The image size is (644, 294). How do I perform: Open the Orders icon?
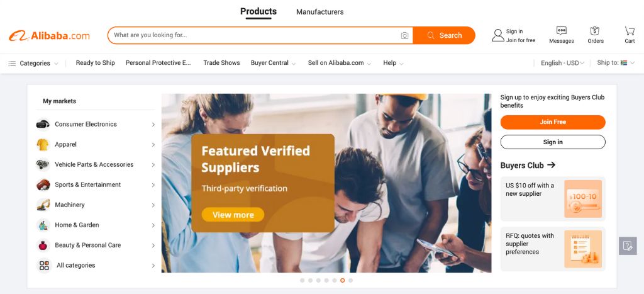pyautogui.click(x=595, y=31)
